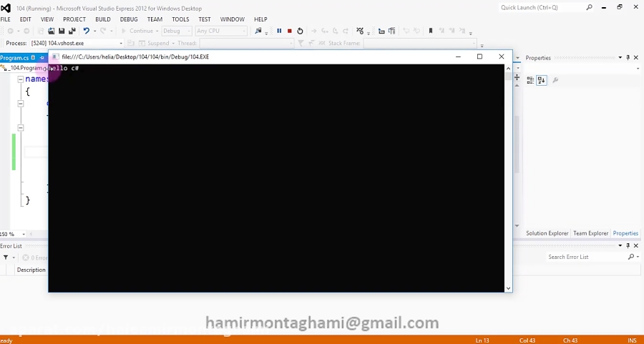Viewport: 644px width, 344px height.
Task: Click the Quick Launch magnifier icon
Action: (590, 7)
